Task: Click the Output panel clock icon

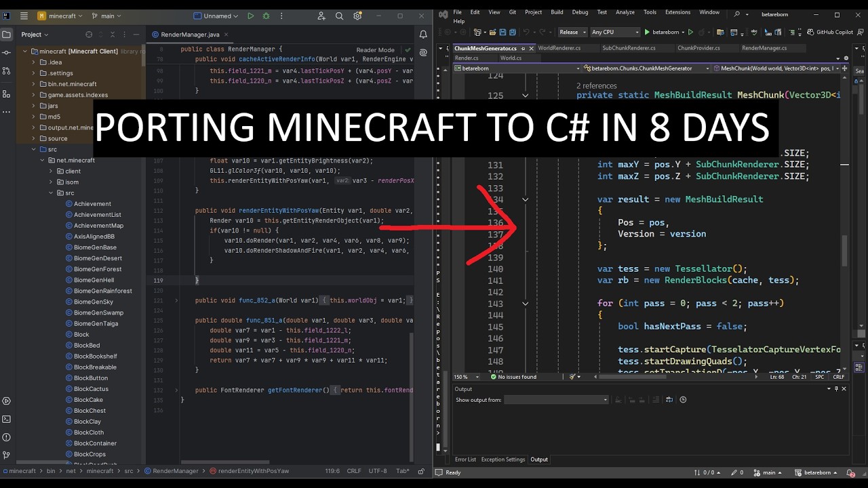Action: tap(683, 400)
